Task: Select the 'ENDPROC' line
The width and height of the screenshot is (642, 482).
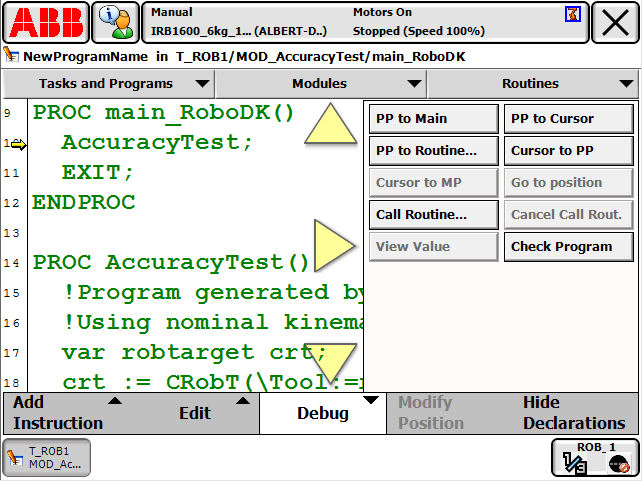Action: coord(84,203)
